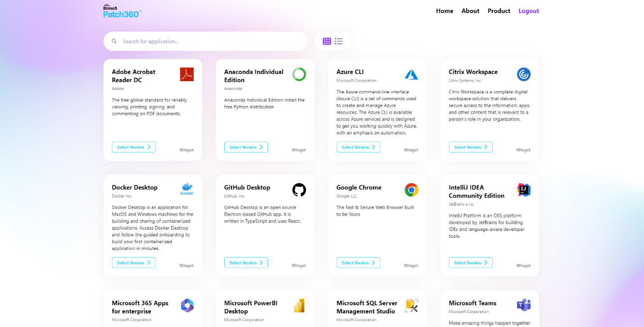Open the About menu item
Screen dimensions: 644x327
(x=470, y=11)
